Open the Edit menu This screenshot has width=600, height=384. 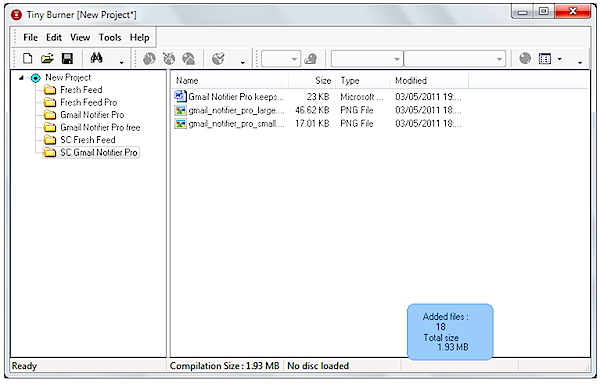pyautogui.click(x=54, y=37)
